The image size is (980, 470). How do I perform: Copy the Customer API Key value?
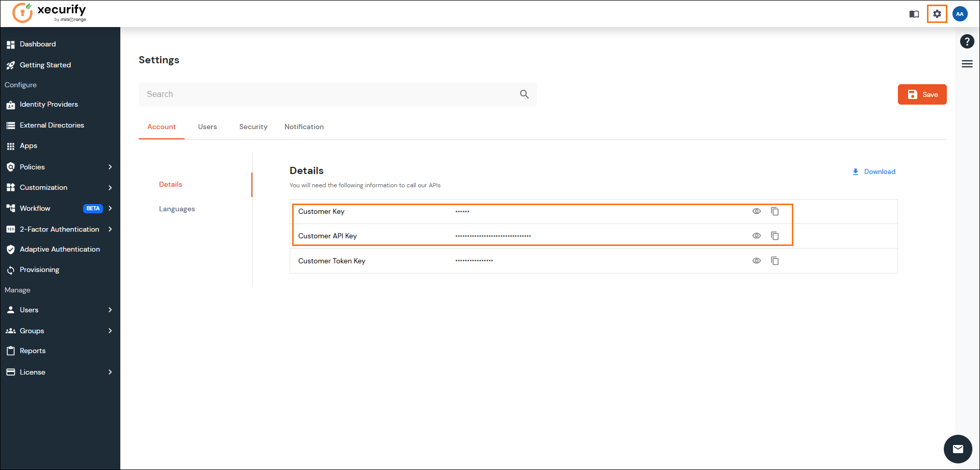[775, 236]
